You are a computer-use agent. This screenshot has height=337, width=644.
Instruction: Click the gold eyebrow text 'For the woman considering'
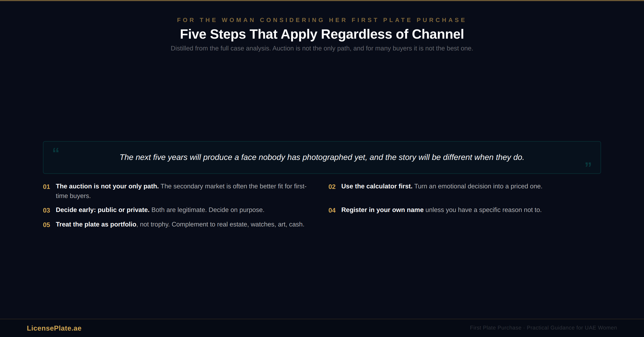(322, 20)
